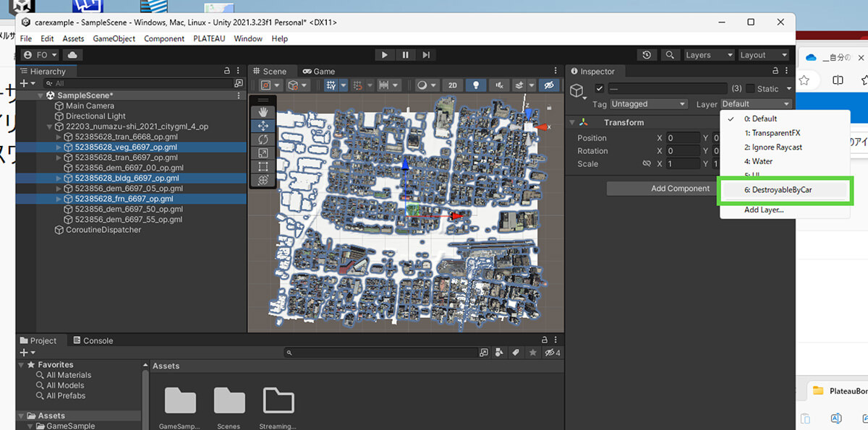Viewport: 868px width, 430px height.
Task: Select the Hand tool in Scene view
Action: (x=263, y=112)
